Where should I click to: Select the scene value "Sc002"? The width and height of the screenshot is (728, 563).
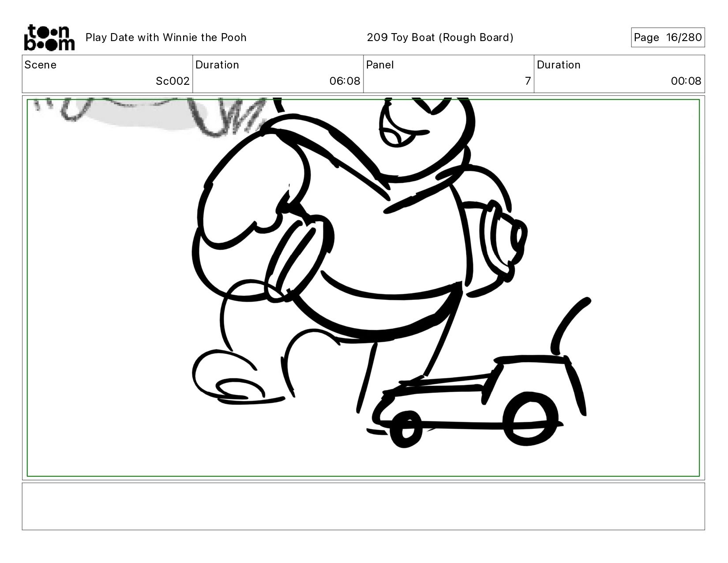pyautogui.click(x=173, y=81)
